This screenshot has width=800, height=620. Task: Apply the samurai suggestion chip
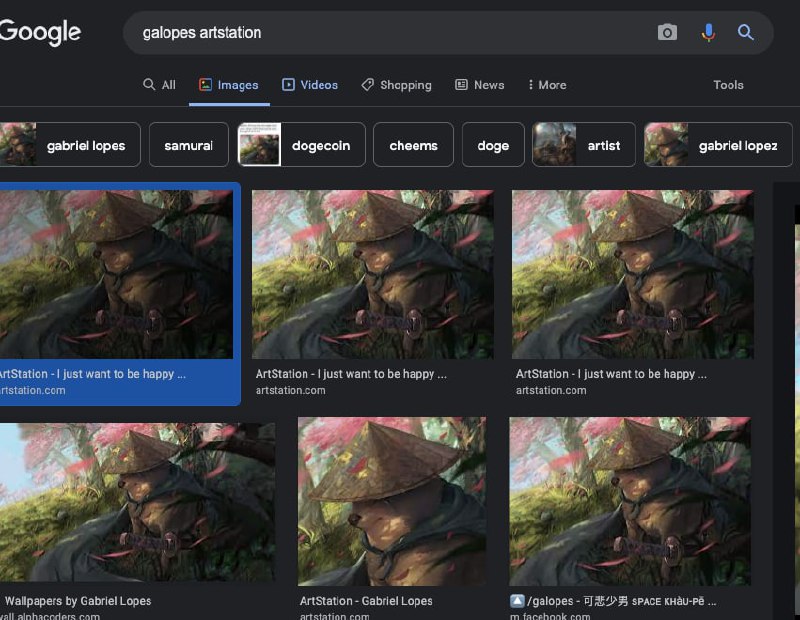coord(189,144)
